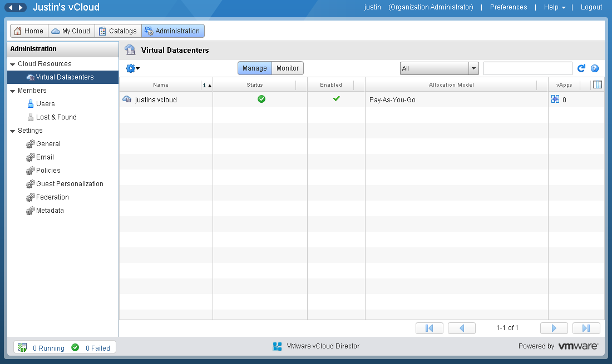The height and width of the screenshot is (364, 612).
Task: Sort by the Allocation Model column header
Action: pos(451,85)
